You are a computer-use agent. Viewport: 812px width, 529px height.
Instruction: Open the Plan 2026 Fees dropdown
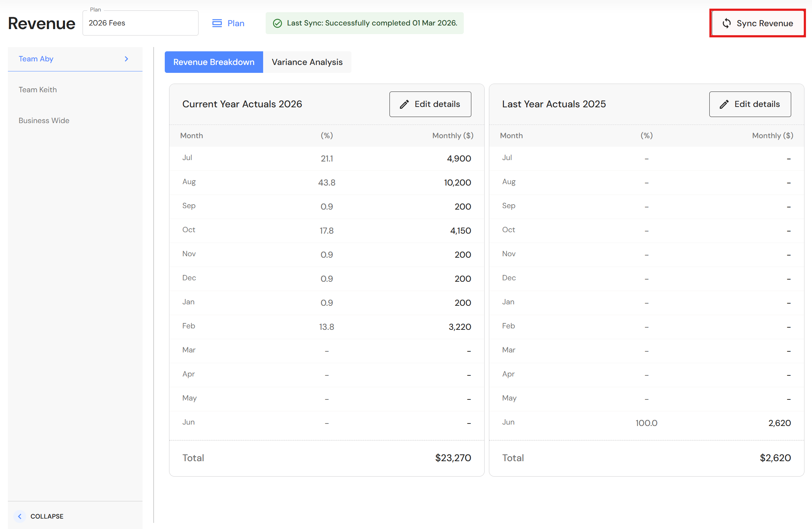[140, 23]
